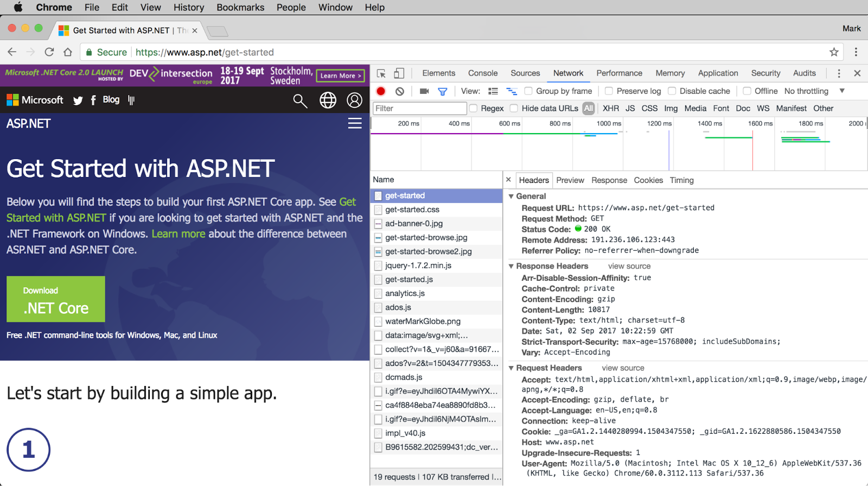Switch to large request rows view
Viewport: 868px width, 486px height.
493,91
